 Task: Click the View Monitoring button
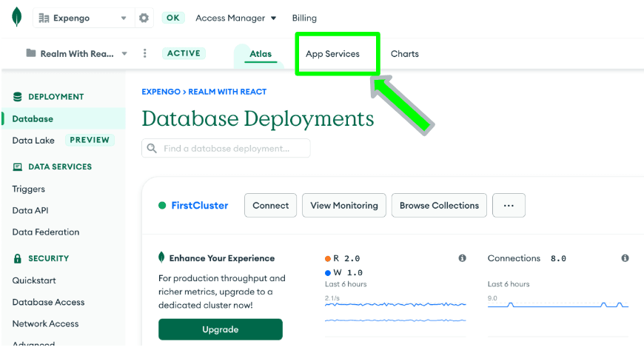coord(344,206)
